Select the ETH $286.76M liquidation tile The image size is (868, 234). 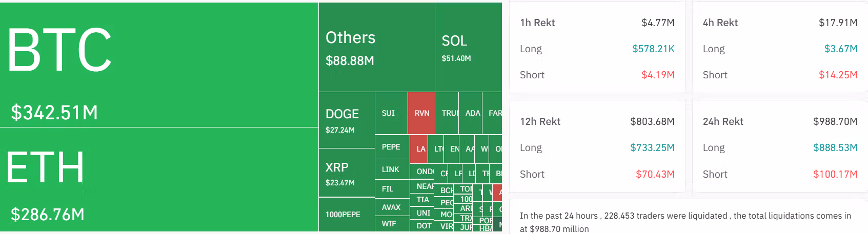coord(159,179)
